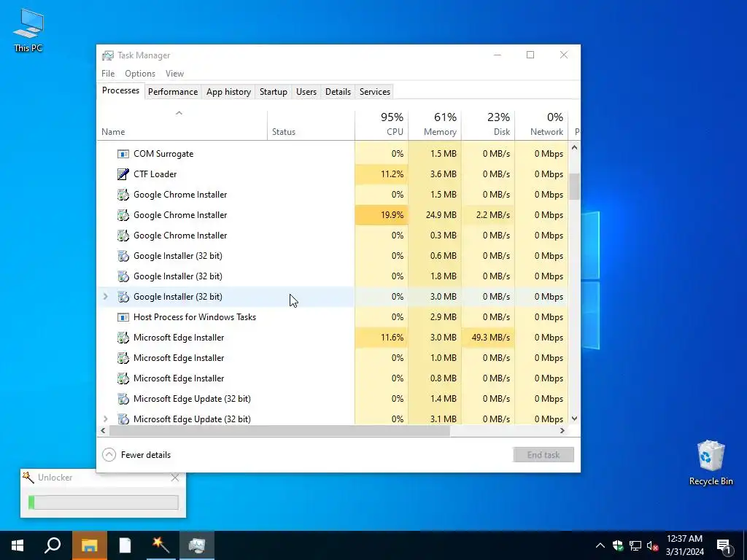Click the Unlocker wand taskbar icon
This screenshot has height=560, width=747.
pos(161,545)
